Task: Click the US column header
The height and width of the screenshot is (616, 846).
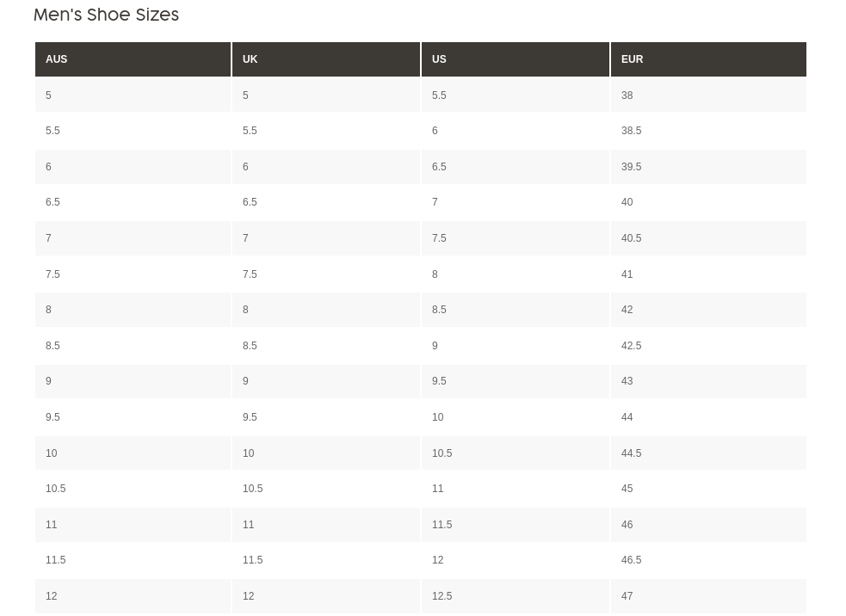Action: (x=516, y=59)
